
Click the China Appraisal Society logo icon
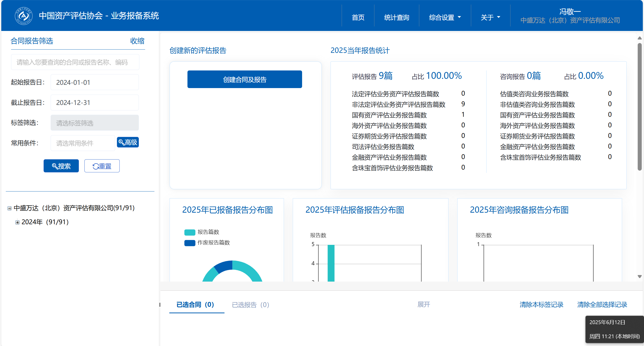(23, 16)
